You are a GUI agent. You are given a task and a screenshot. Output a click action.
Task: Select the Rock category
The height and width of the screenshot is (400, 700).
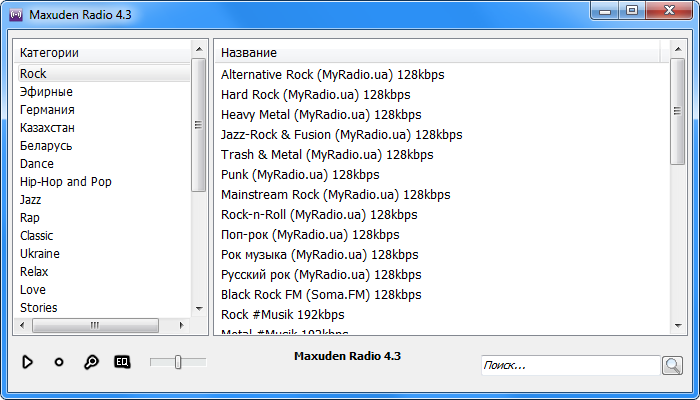point(104,73)
